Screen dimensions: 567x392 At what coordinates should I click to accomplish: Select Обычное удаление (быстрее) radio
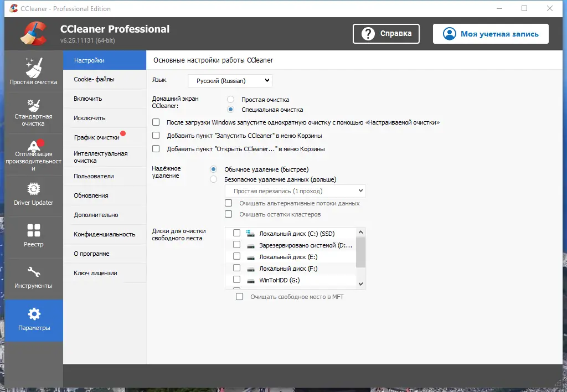(x=214, y=169)
